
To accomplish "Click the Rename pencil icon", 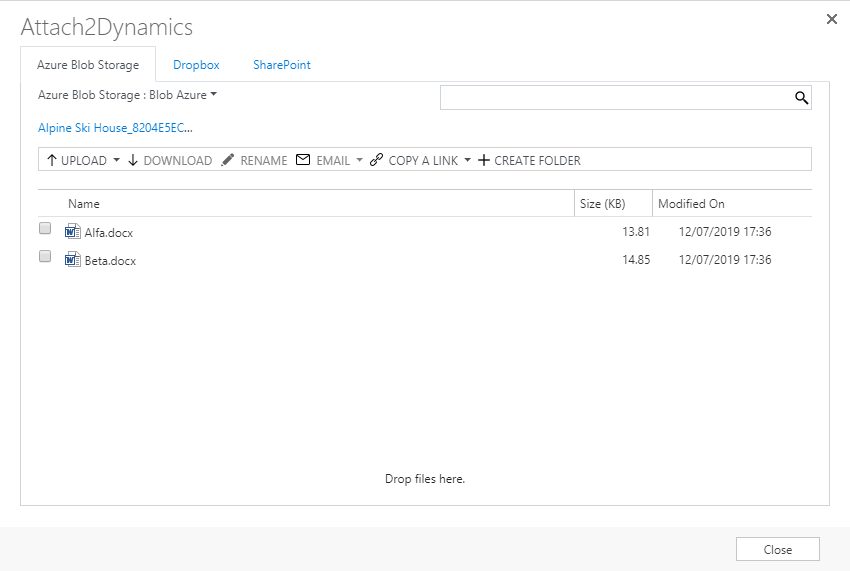I will pos(228,160).
